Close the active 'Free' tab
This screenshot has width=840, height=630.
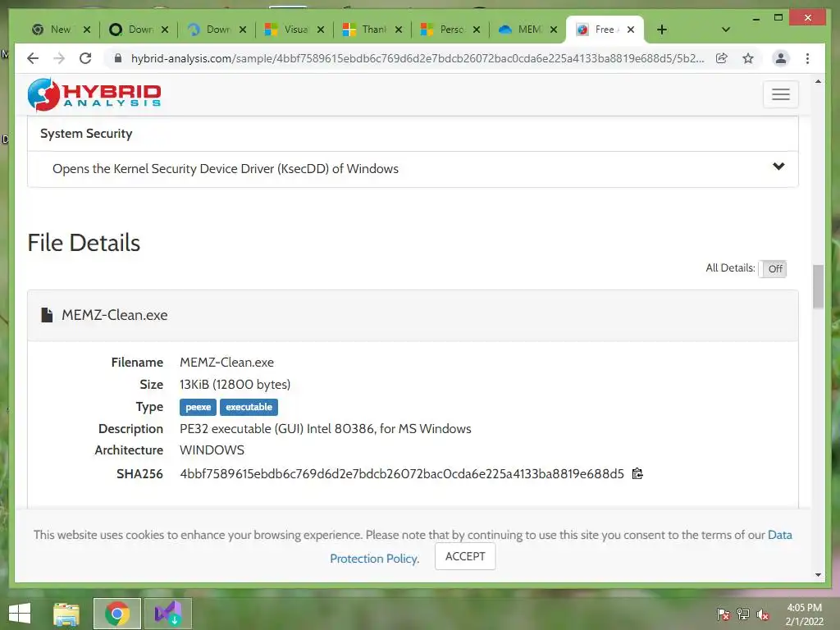[631, 30]
